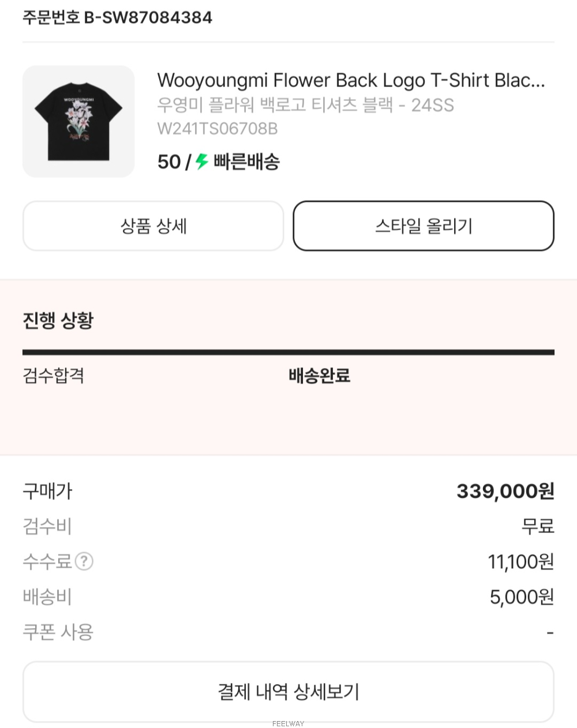Select the 배송완료 delivery status
577x728 pixels.
tap(319, 376)
